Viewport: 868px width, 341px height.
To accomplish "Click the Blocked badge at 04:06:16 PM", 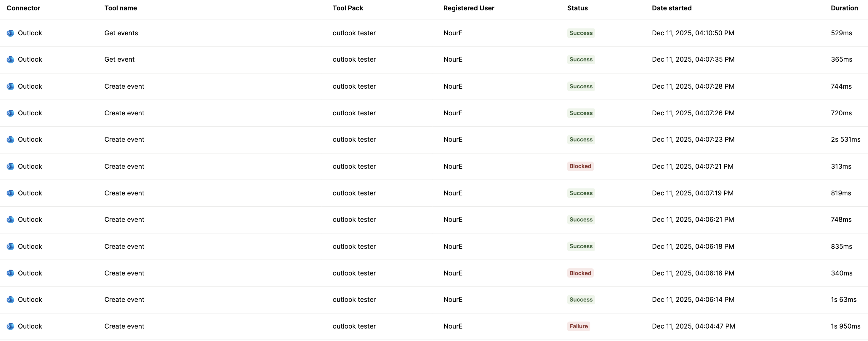I will coord(580,273).
